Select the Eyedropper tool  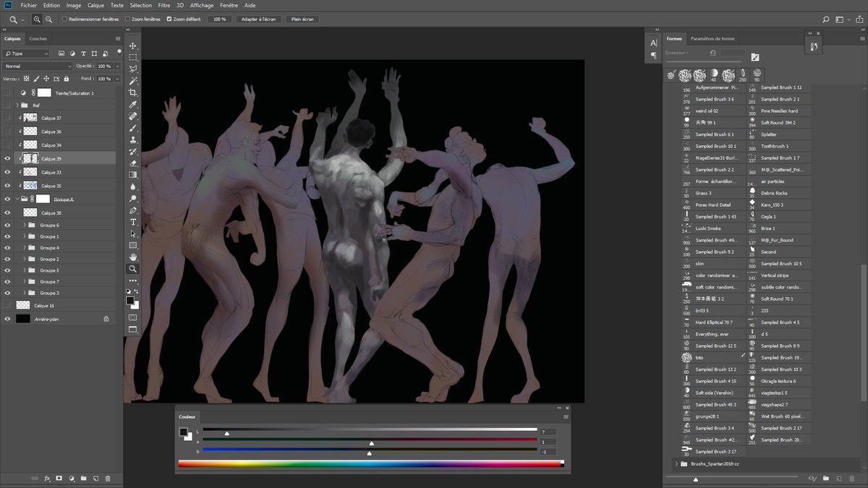click(133, 104)
